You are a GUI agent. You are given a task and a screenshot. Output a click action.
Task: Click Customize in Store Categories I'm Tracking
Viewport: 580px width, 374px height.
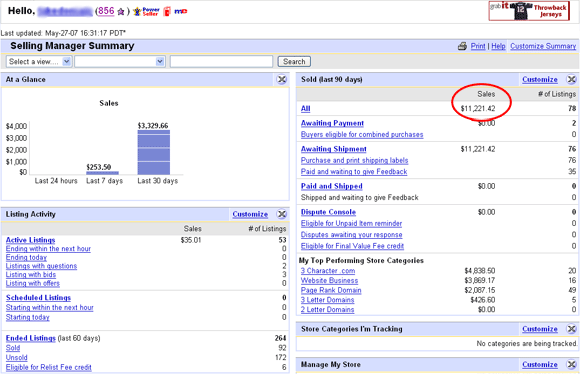[x=540, y=329]
